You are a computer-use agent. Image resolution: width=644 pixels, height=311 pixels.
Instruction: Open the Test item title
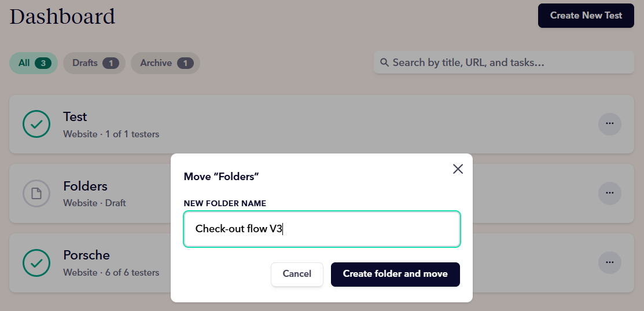pos(75,117)
